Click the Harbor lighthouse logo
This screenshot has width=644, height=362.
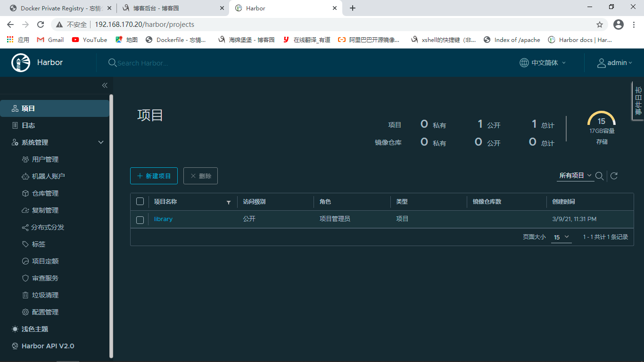point(20,63)
